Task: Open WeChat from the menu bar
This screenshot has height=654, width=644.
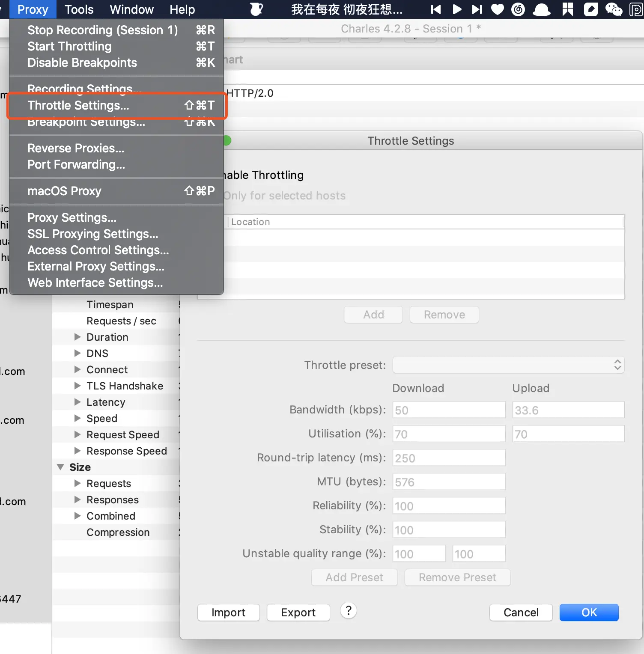Action: (x=614, y=9)
